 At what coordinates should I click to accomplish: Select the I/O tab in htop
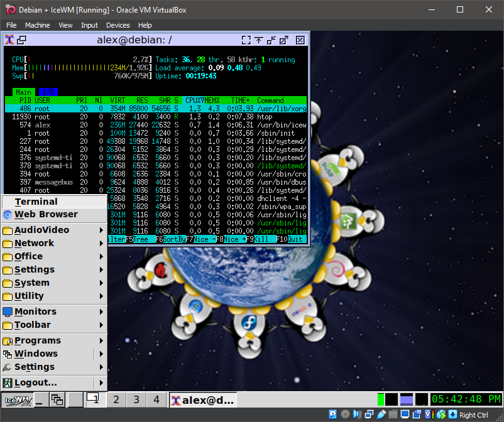click(48, 92)
